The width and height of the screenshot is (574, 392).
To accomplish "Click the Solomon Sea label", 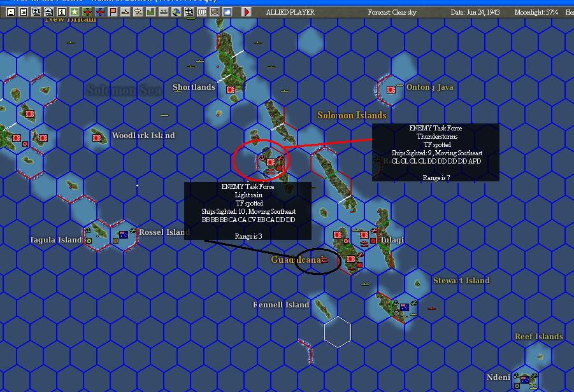I will [x=124, y=90].
